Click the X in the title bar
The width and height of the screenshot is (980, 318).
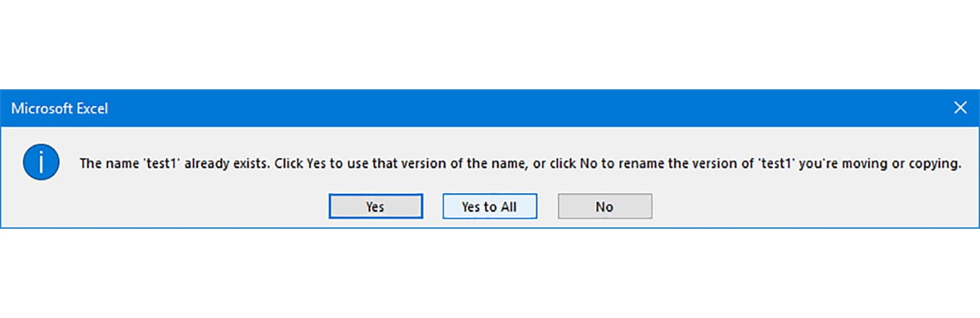click(x=960, y=108)
